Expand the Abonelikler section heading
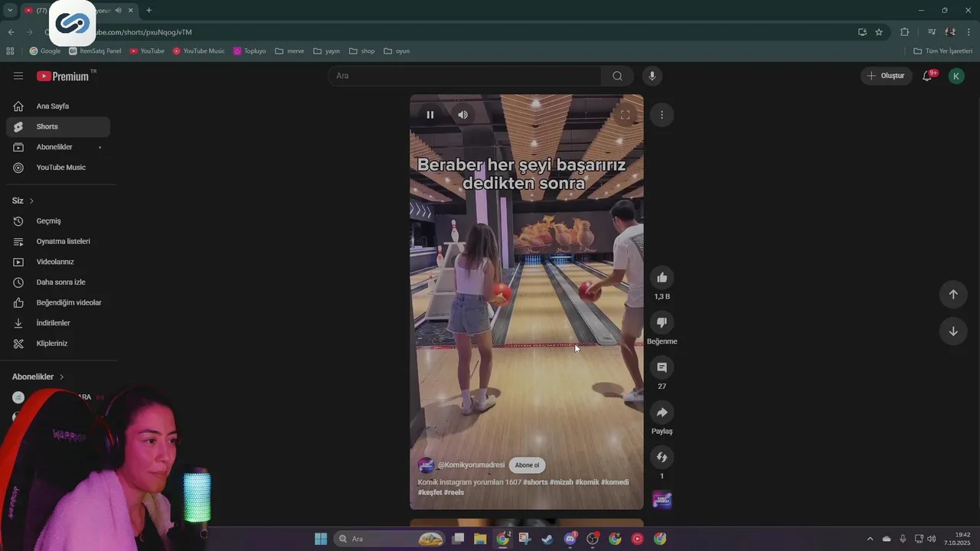This screenshot has height=551, width=980. 38,377
